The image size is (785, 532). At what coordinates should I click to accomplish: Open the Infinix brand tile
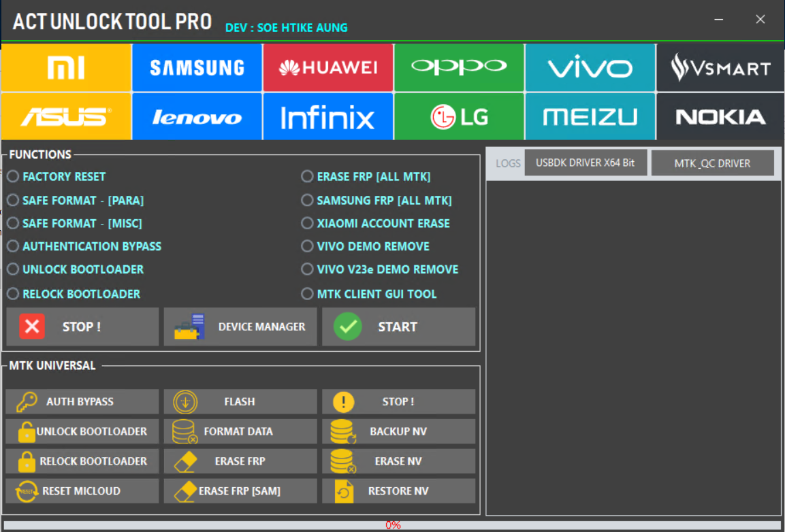point(327,117)
